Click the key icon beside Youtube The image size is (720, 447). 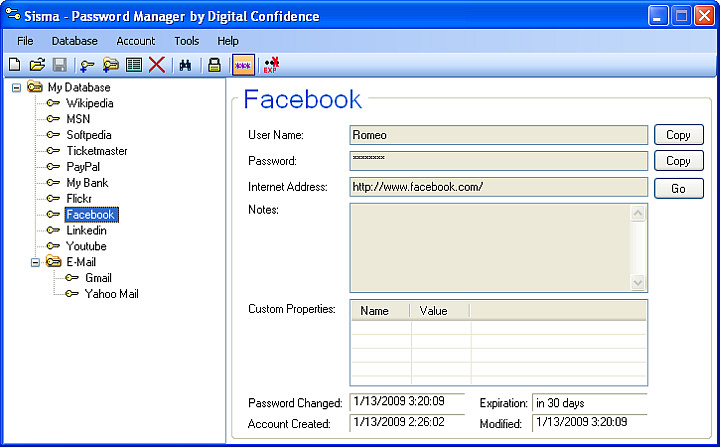[x=53, y=246]
